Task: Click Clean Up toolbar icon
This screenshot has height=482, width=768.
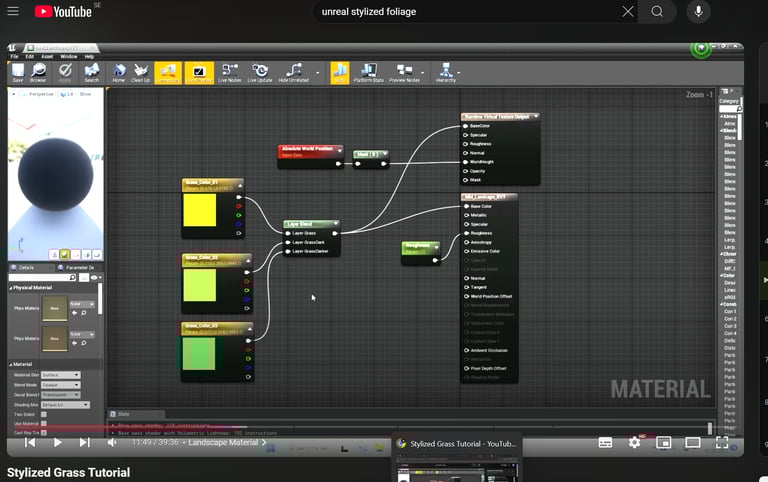Action: tap(141, 72)
